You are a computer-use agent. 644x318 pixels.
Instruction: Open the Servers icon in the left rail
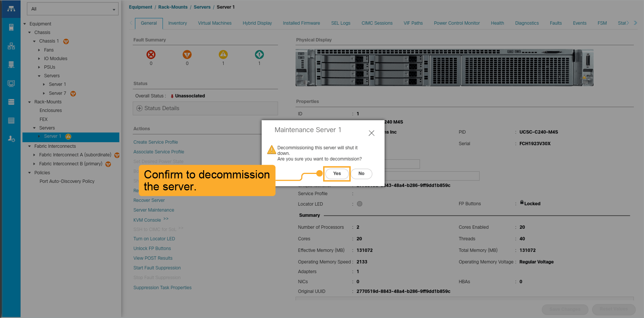click(x=11, y=27)
